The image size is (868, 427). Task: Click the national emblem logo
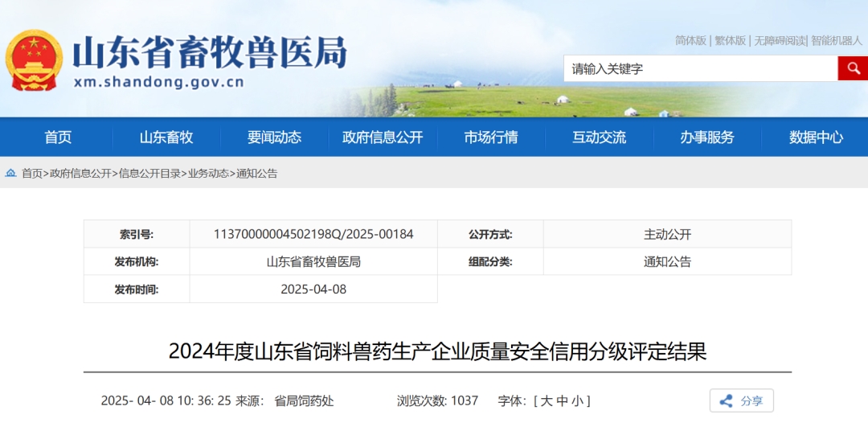point(34,61)
